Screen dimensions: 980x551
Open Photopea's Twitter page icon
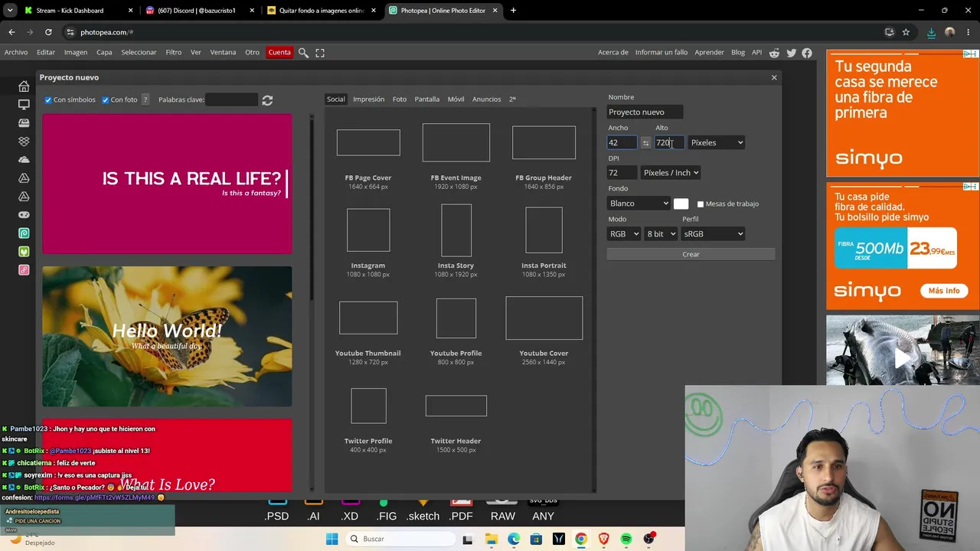coord(791,53)
